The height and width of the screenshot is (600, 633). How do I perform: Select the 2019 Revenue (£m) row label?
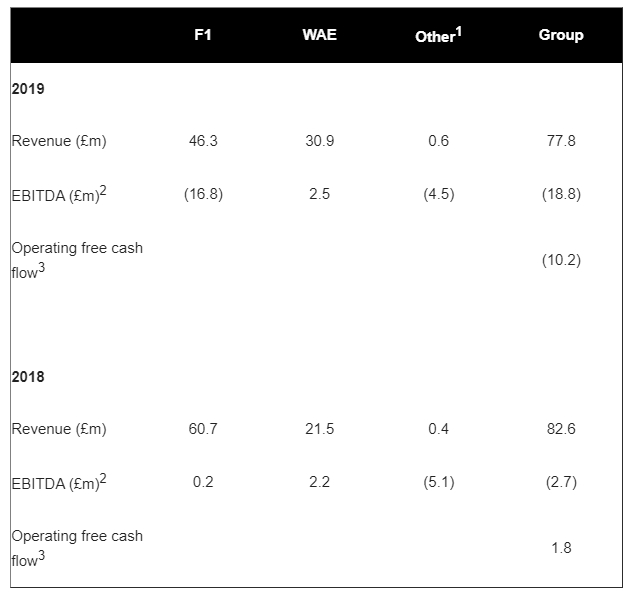pyautogui.click(x=59, y=141)
